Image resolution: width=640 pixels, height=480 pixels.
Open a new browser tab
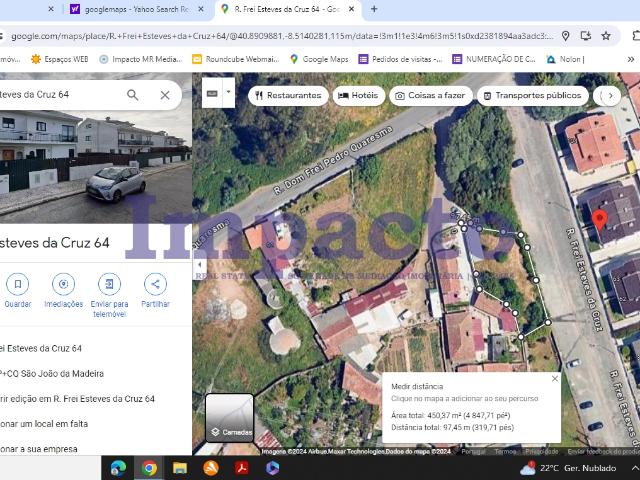click(x=374, y=9)
